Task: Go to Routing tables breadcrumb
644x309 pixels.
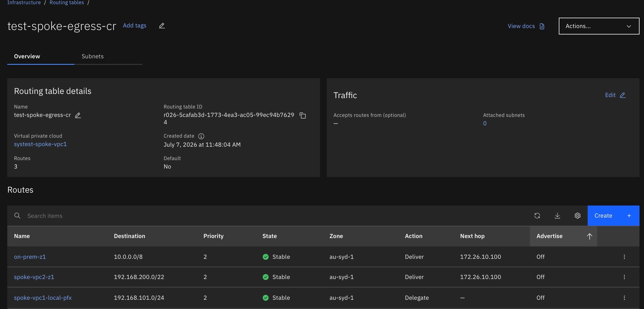Action: [x=67, y=3]
